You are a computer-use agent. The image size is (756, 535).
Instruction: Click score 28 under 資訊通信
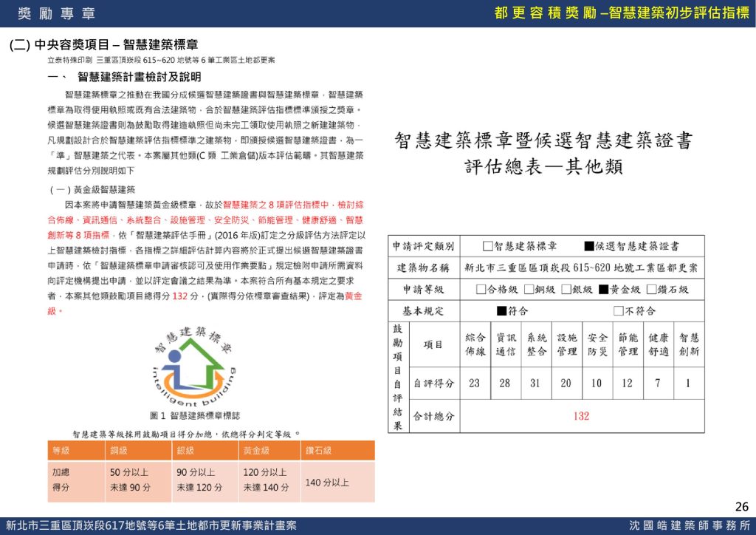pos(504,383)
